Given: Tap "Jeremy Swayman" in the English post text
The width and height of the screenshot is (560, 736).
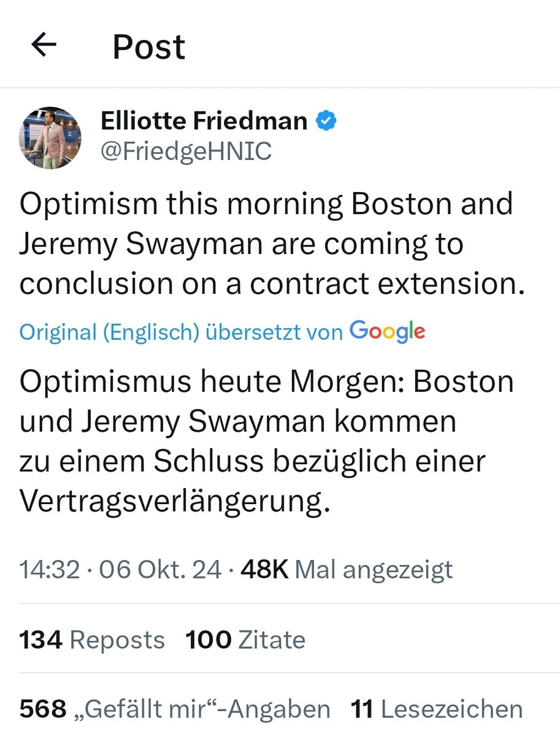Looking at the screenshot, I should point(137,244).
